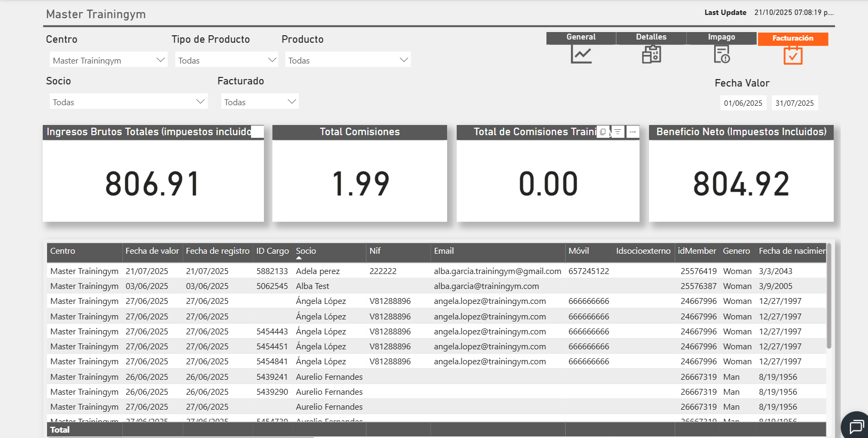Click the table's vertical scrollbar thumb
The height and width of the screenshot is (438, 868).
[x=829, y=296]
